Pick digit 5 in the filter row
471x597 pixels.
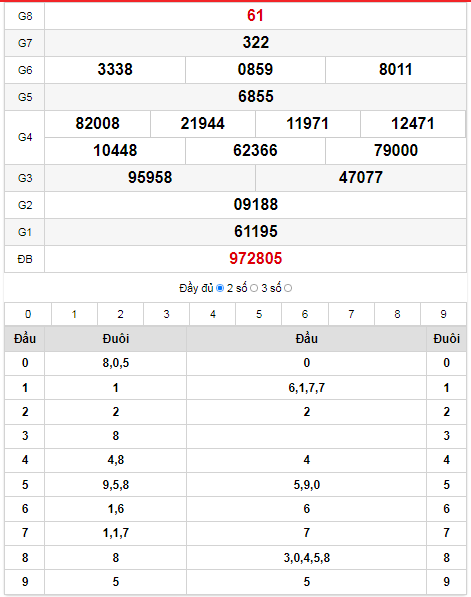tap(259, 314)
